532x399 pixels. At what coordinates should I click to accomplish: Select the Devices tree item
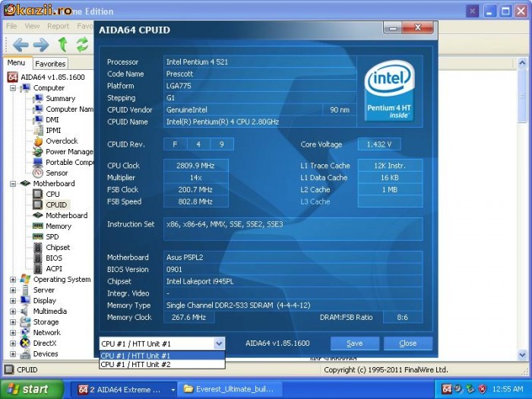tap(46, 354)
